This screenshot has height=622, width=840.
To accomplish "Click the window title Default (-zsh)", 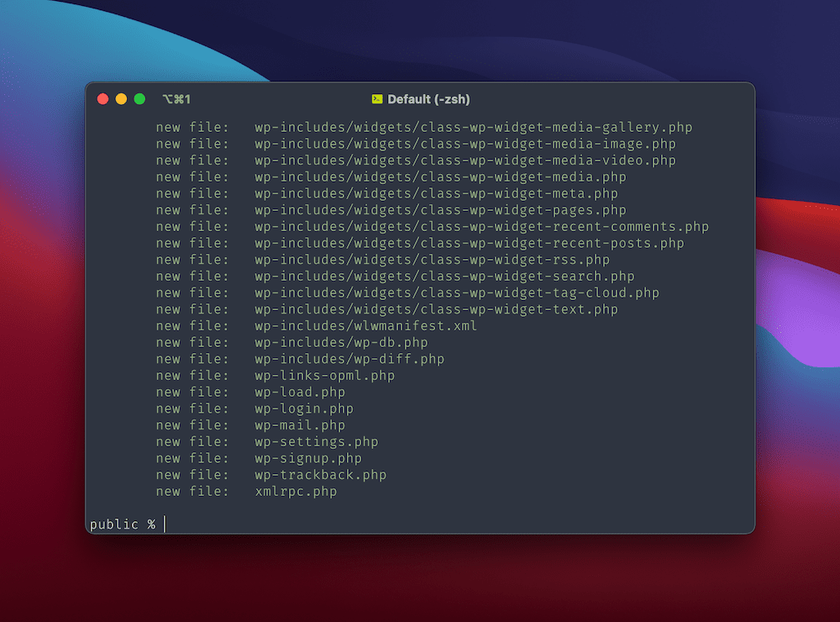I will tap(428, 99).
